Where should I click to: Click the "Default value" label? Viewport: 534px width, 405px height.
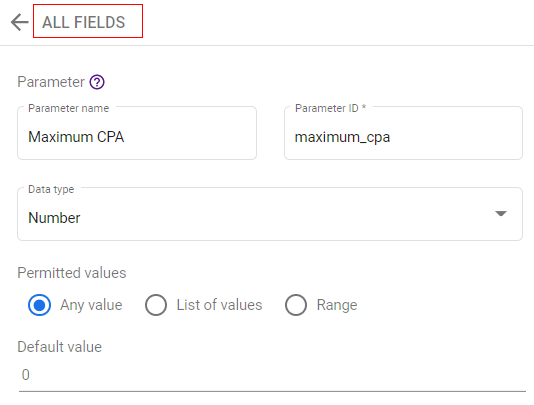pyautogui.click(x=60, y=347)
